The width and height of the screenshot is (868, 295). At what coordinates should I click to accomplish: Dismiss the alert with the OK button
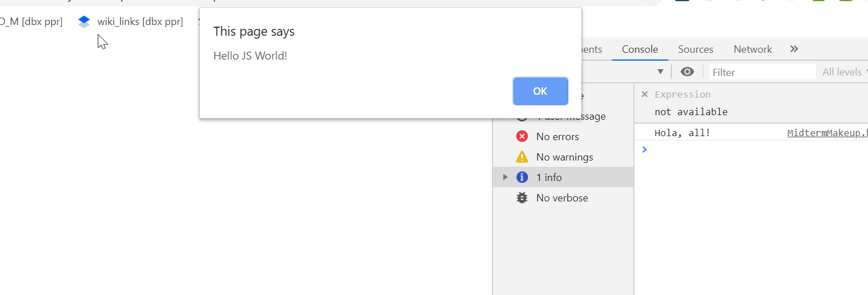tap(540, 91)
